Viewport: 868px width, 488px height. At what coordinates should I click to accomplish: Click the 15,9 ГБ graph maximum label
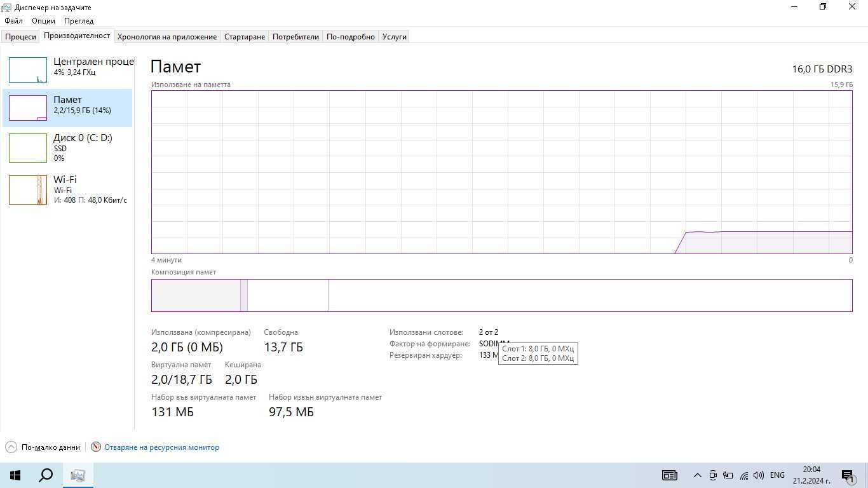(841, 85)
